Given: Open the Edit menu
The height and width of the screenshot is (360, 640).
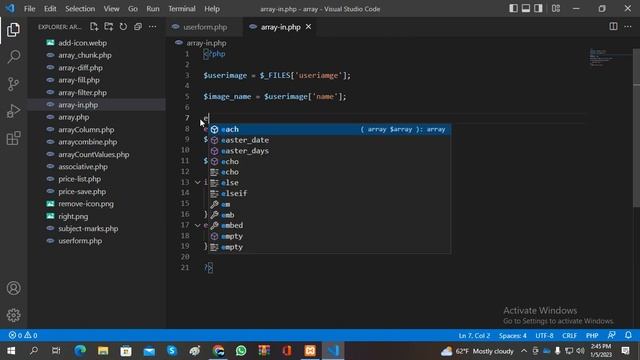Looking at the screenshot, I should 50,9.
